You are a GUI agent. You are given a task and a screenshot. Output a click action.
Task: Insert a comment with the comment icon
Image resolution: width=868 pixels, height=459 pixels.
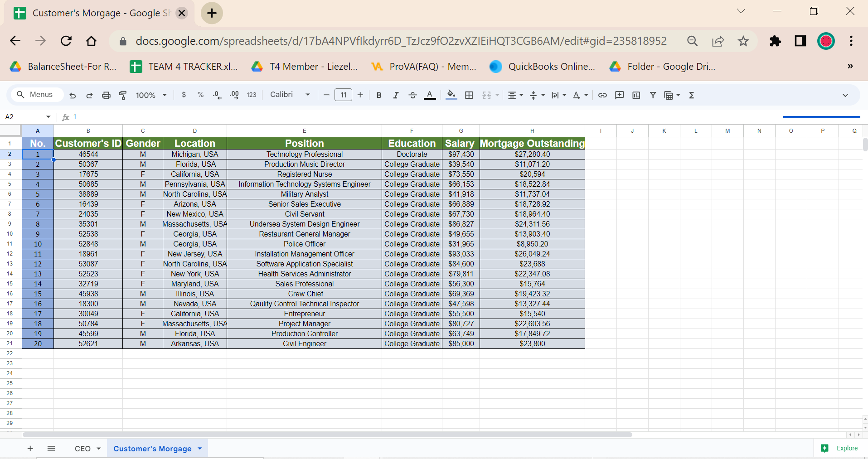(619, 95)
